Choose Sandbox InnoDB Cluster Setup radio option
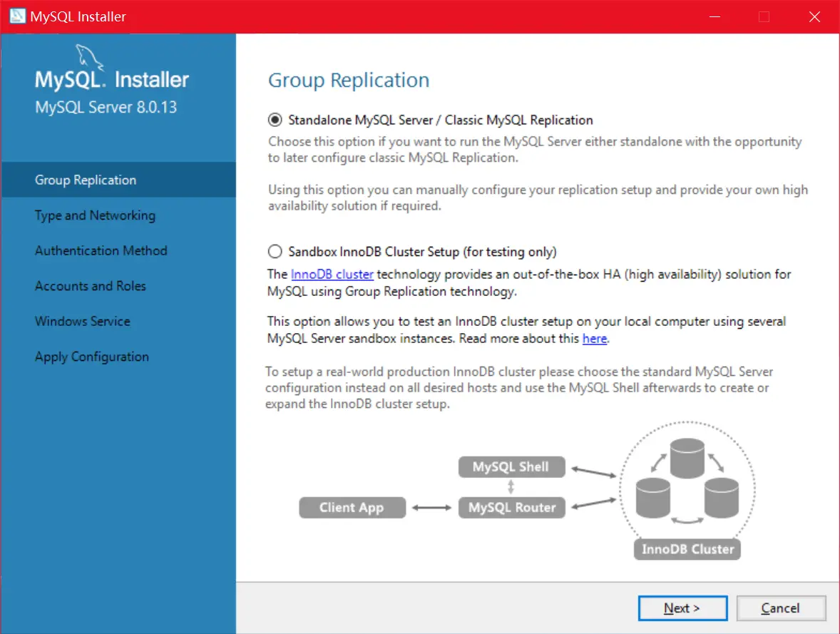Image resolution: width=840 pixels, height=634 pixels. point(275,251)
